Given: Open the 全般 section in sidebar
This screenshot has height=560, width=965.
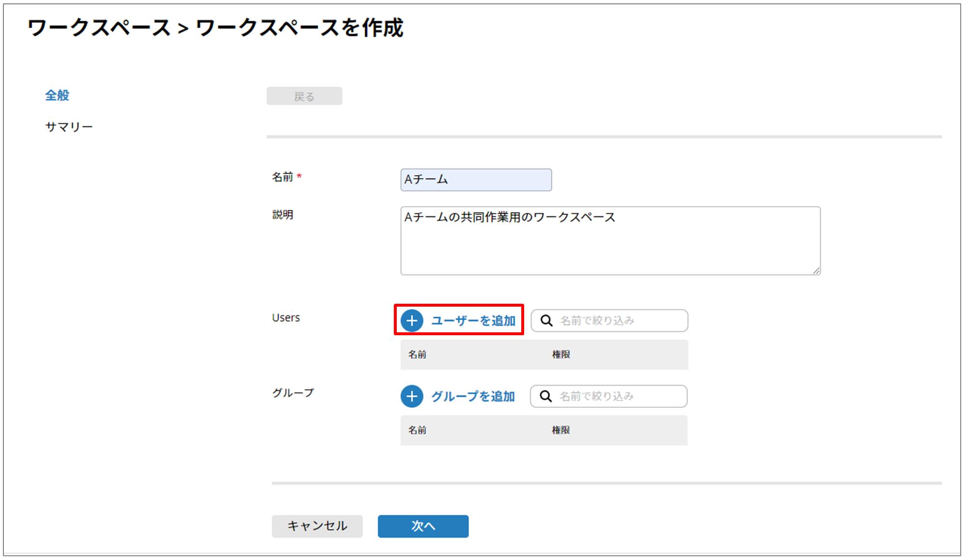Looking at the screenshot, I should (x=57, y=95).
